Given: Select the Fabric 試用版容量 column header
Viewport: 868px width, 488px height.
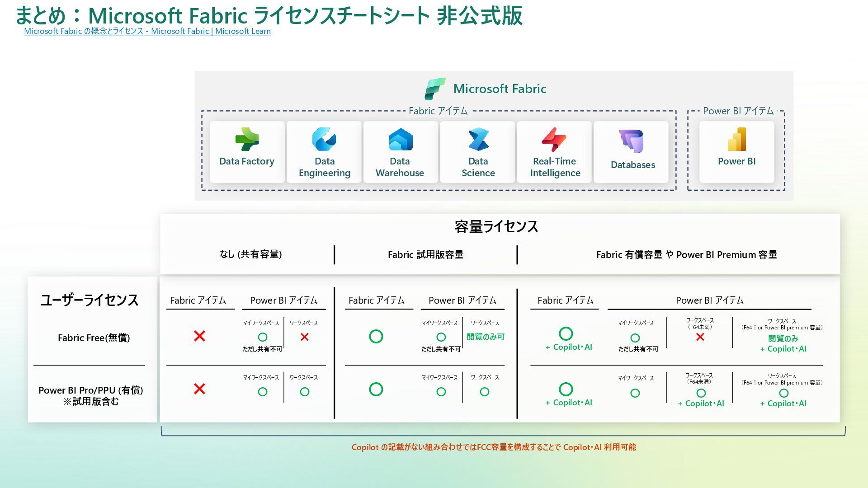Looking at the screenshot, I should coord(425,254).
